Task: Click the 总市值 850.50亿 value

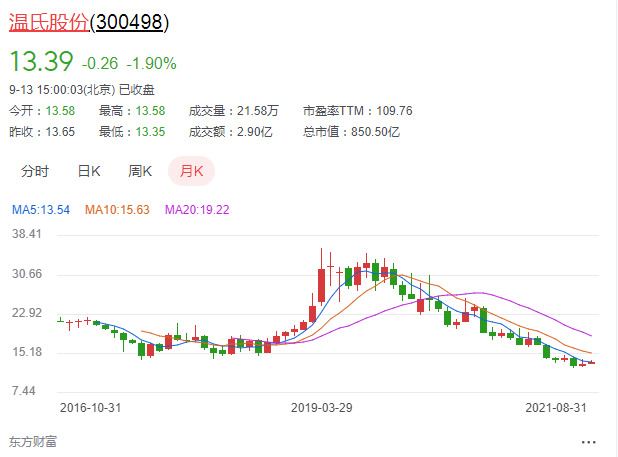Action: [375, 132]
